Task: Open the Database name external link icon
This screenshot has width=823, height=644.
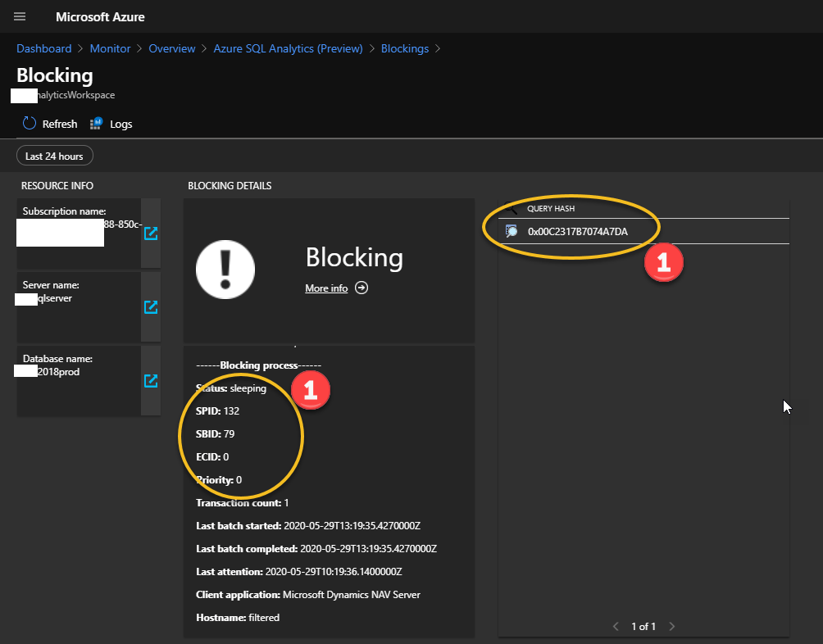Action: click(151, 381)
